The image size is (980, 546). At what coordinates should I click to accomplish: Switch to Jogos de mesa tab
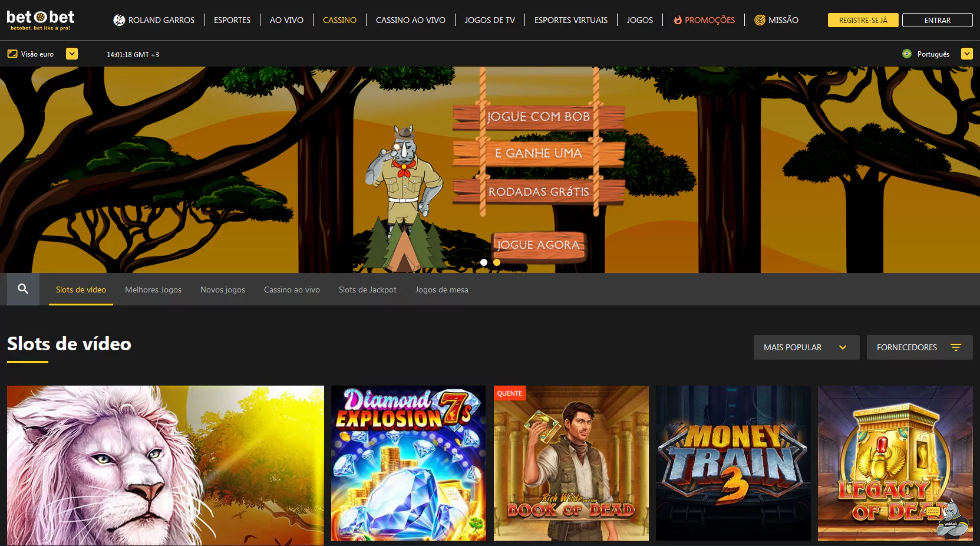[x=442, y=290]
